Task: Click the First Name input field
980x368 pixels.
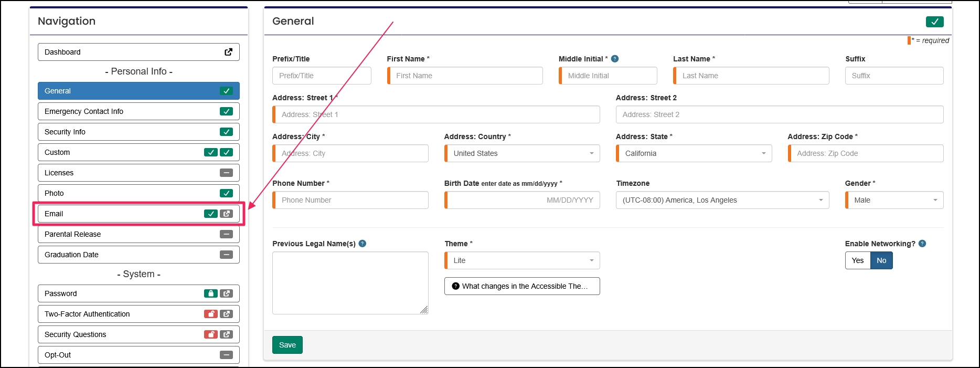Action: [465, 76]
